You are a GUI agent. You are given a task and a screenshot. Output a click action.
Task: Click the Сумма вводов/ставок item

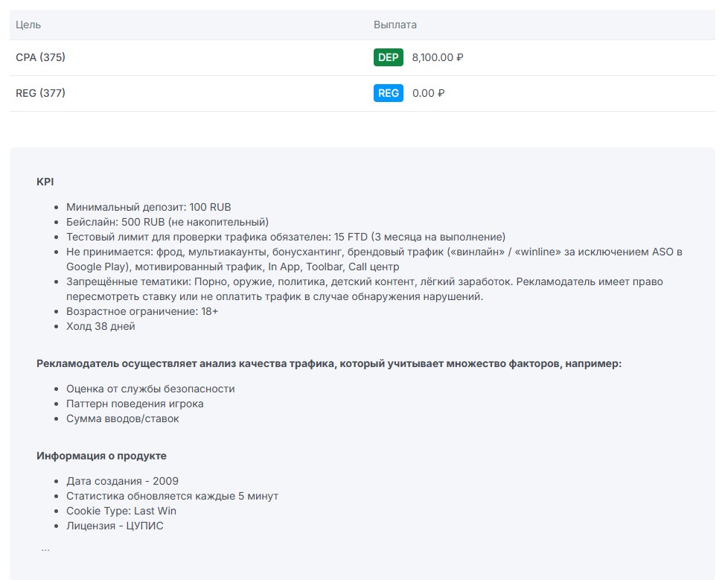point(123,418)
